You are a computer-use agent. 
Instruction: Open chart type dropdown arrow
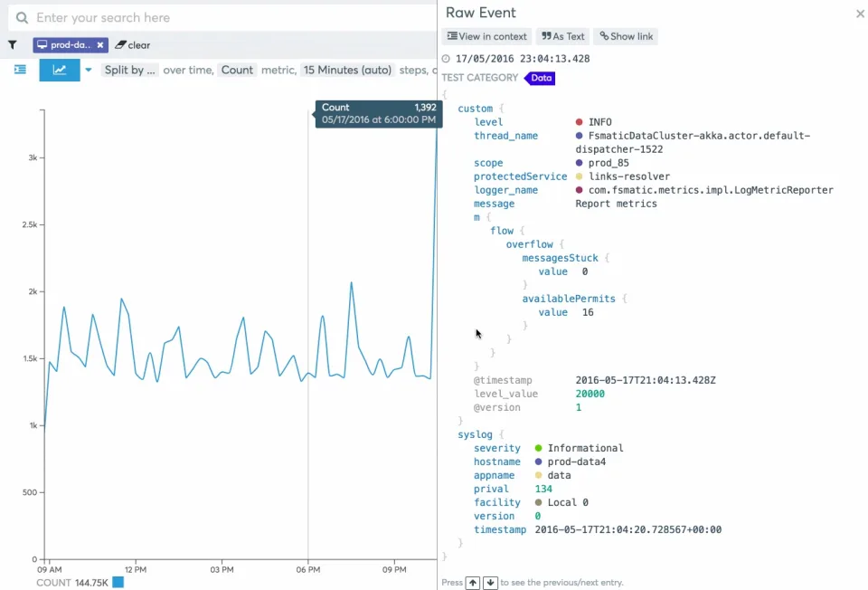(x=88, y=70)
